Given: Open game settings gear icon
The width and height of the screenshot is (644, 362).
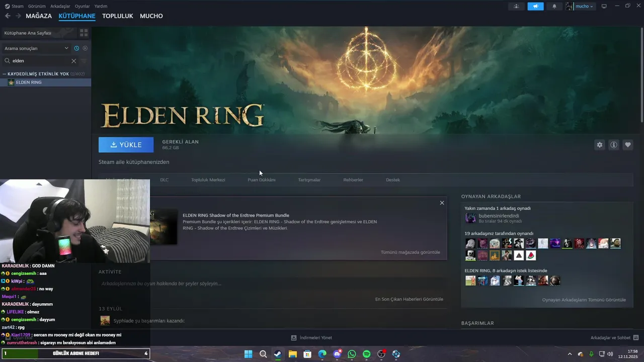Looking at the screenshot, I should (x=600, y=145).
